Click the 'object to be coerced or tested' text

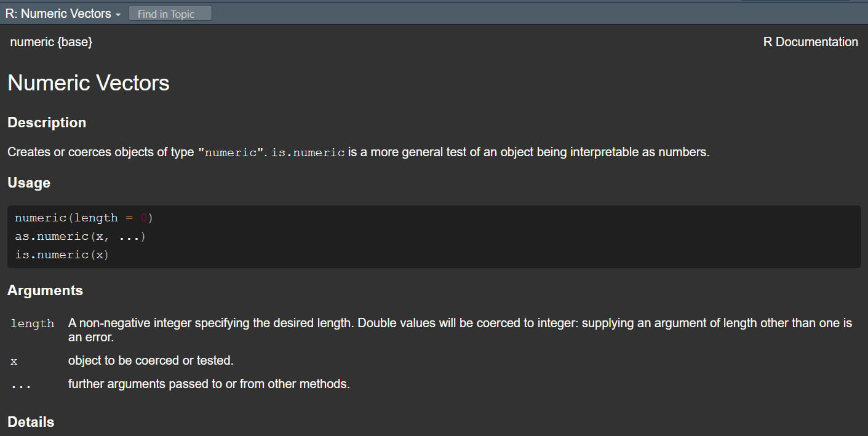coord(151,360)
